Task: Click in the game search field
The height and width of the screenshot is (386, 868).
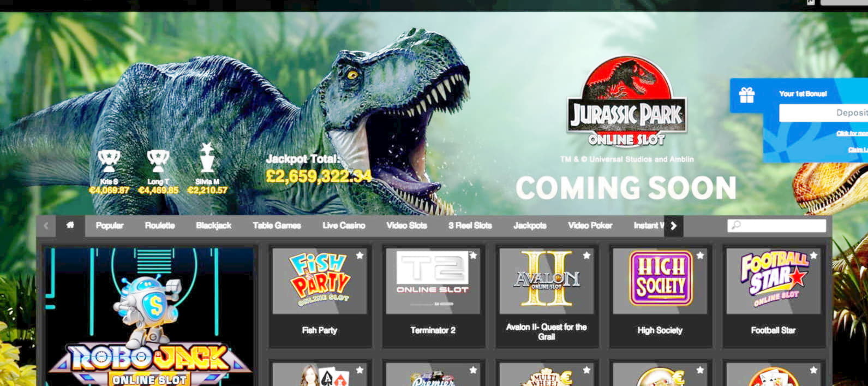Action: (777, 225)
